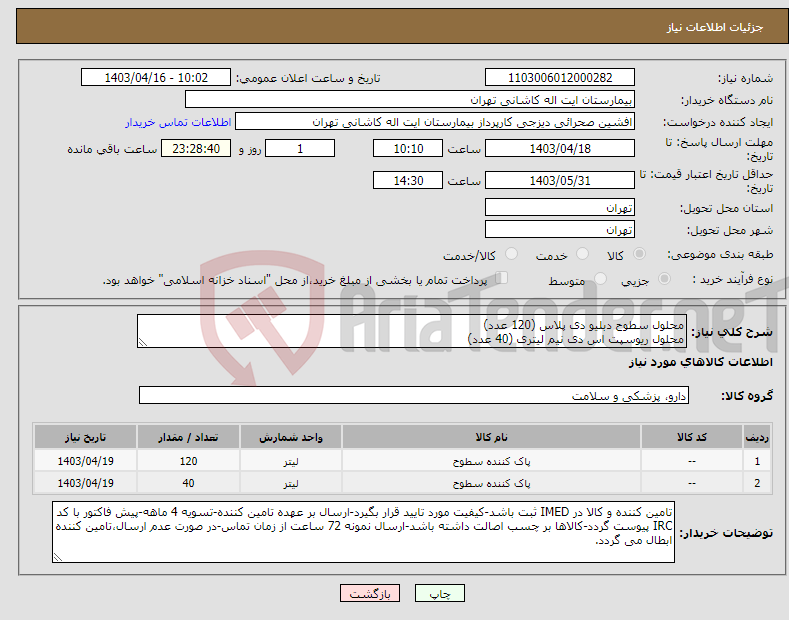789x620 pixels.
Task: Click the اطلاعات کالاهای مورد نیاز section heading
Action: (700, 362)
